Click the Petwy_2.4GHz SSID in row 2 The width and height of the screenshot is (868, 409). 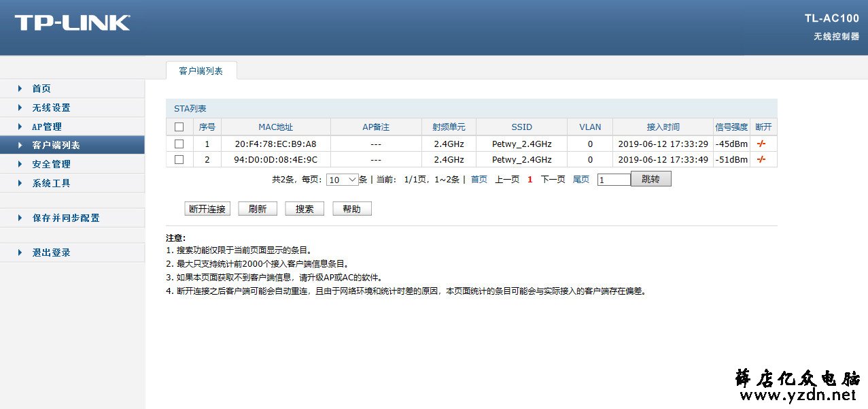pyautogui.click(x=522, y=159)
